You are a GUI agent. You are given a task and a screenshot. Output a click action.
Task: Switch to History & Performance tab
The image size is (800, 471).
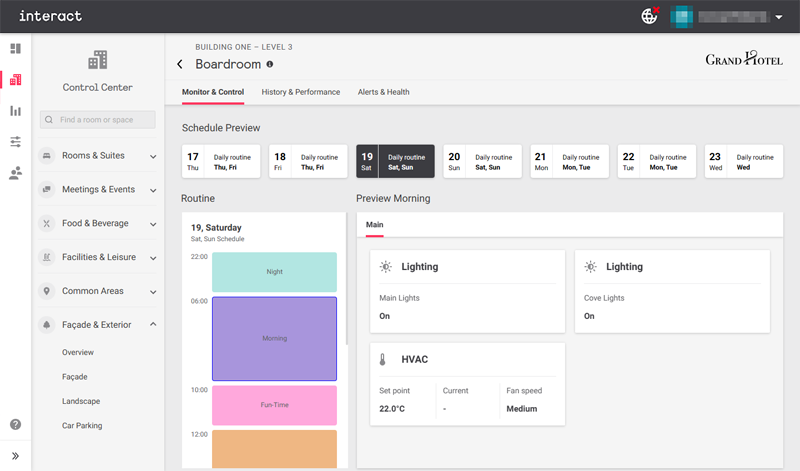(x=300, y=92)
